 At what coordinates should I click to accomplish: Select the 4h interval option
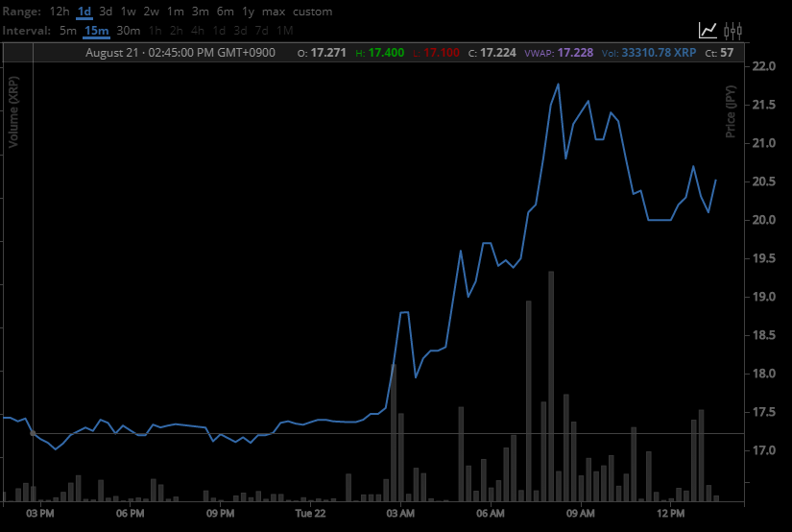click(x=198, y=31)
